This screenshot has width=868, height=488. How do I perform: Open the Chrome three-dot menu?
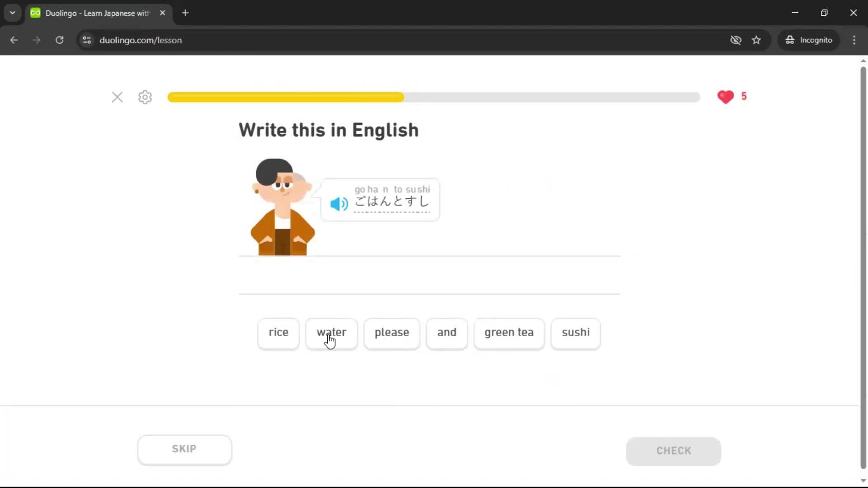click(854, 40)
